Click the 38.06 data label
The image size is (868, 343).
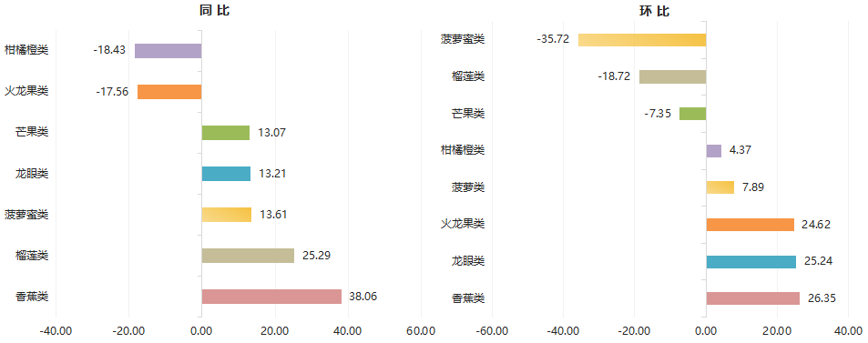click(363, 297)
